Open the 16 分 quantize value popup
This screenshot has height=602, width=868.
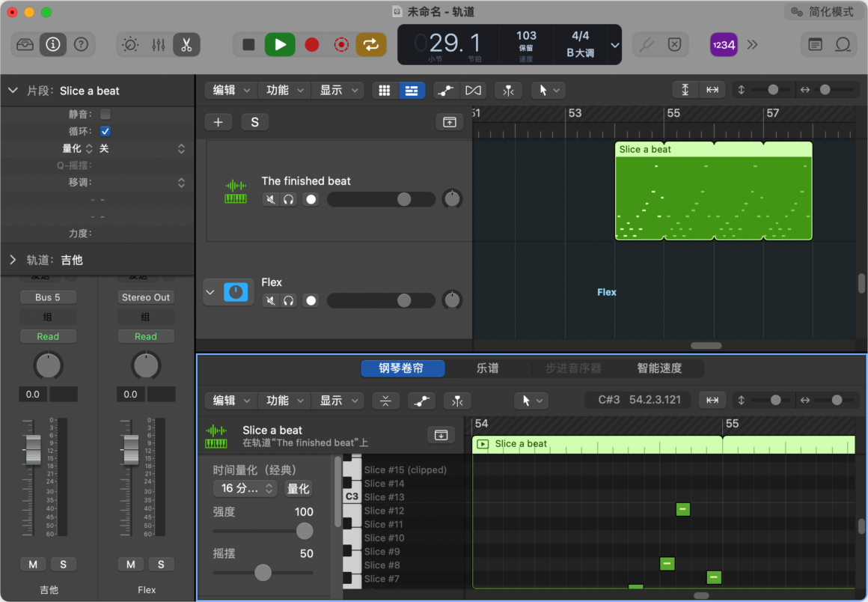click(x=245, y=488)
